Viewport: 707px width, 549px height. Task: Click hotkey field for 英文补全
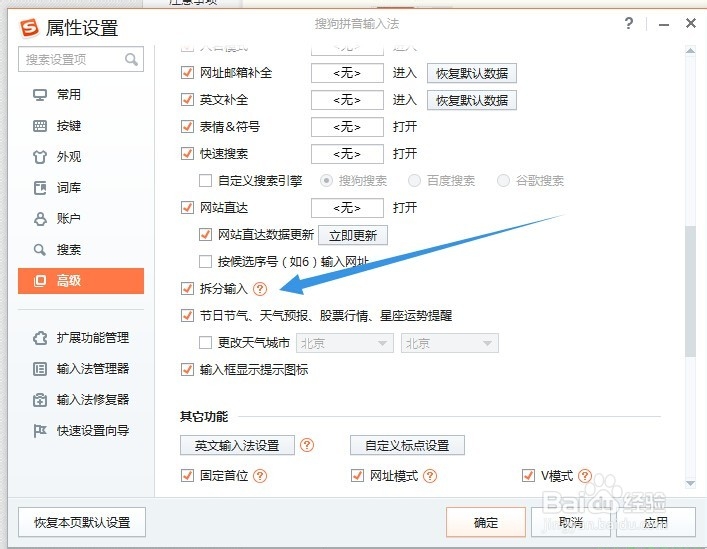pyautogui.click(x=347, y=100)
